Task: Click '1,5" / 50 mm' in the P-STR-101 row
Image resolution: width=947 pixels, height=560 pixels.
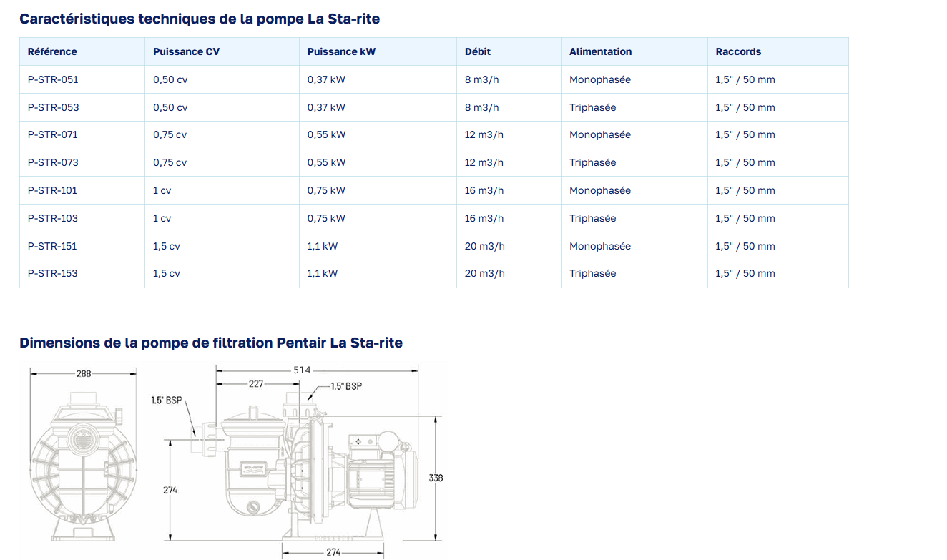Action: pyautogui.click(x=745, y=190)
